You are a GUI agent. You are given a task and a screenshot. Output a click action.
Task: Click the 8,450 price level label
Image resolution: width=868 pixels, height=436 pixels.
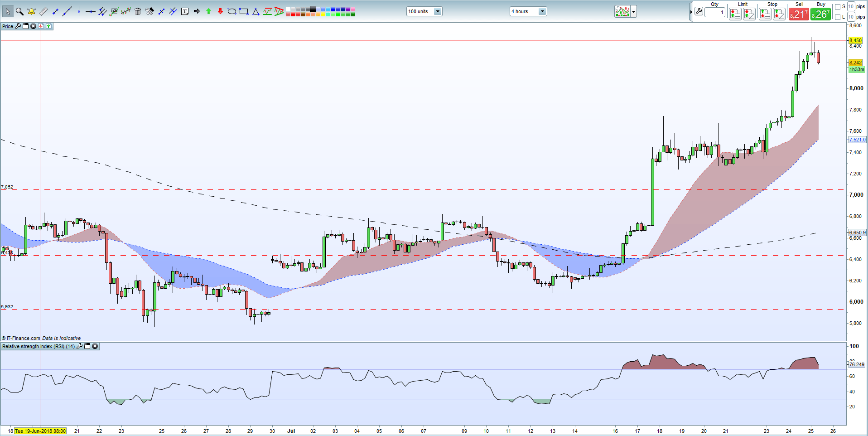click(855, 40)
